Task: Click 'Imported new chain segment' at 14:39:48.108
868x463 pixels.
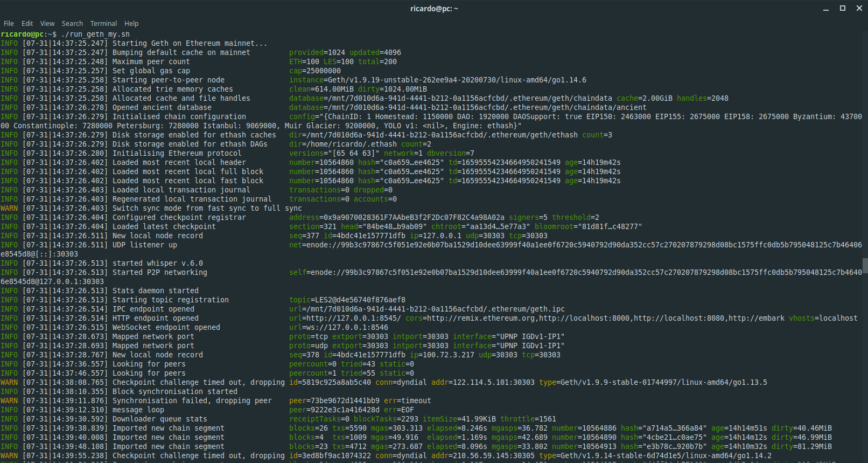Action: click(x=169, y=446)
